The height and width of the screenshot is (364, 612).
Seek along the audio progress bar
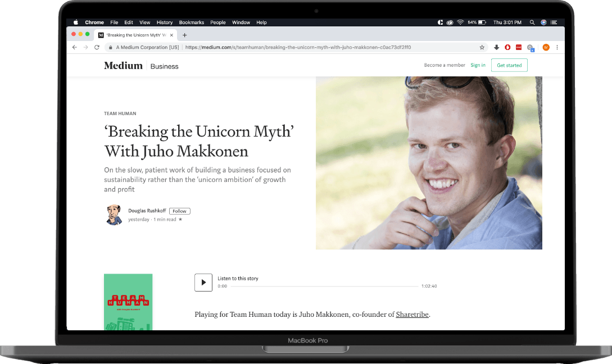point(324,286)
